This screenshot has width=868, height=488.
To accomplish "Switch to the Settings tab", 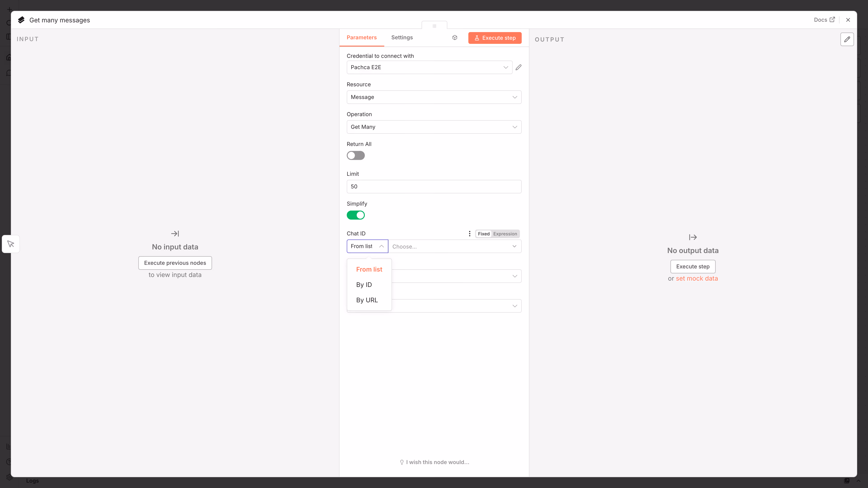I will pos(402,38).
